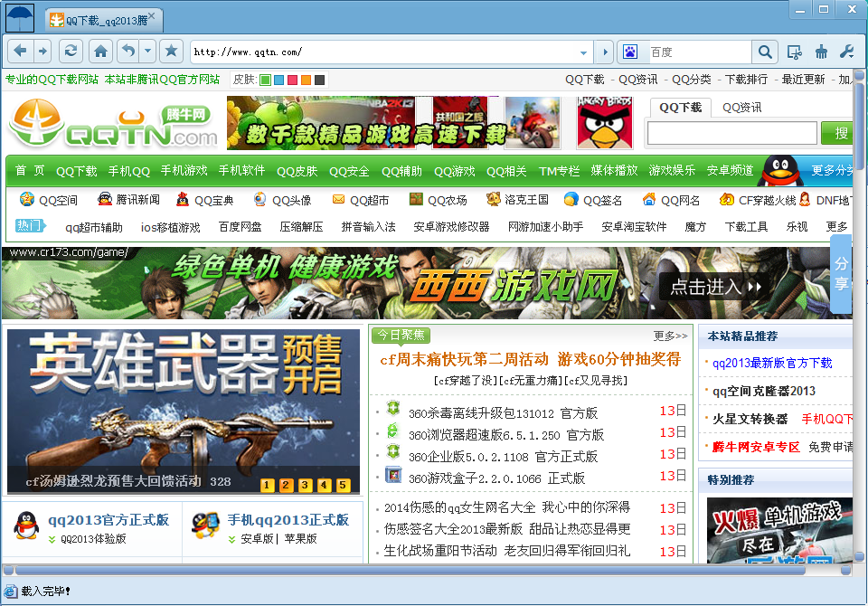Image resolution: width=868 pixels, height=606 pixels.
Task: Click the QQ空间 star icon
Action: (26, 199)
